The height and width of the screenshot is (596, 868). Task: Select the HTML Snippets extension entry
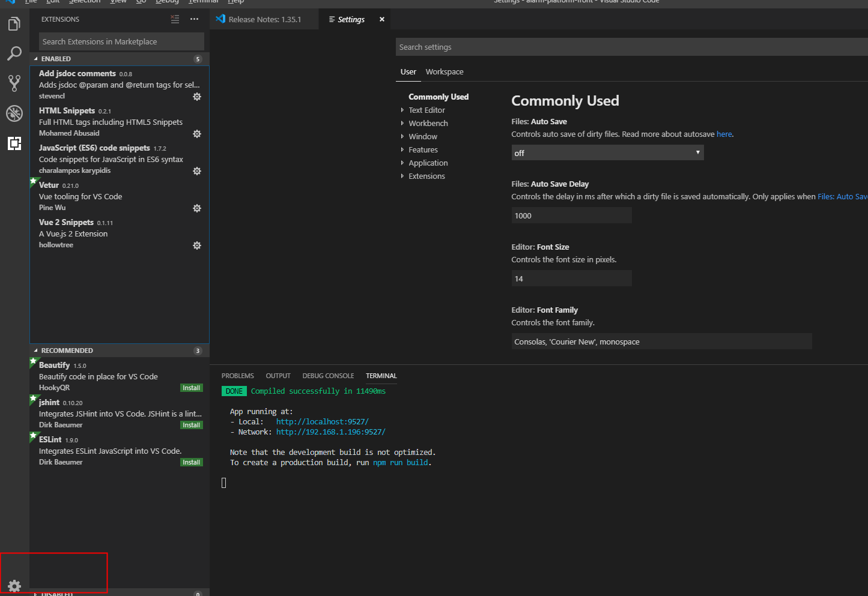tap(120, 122)
